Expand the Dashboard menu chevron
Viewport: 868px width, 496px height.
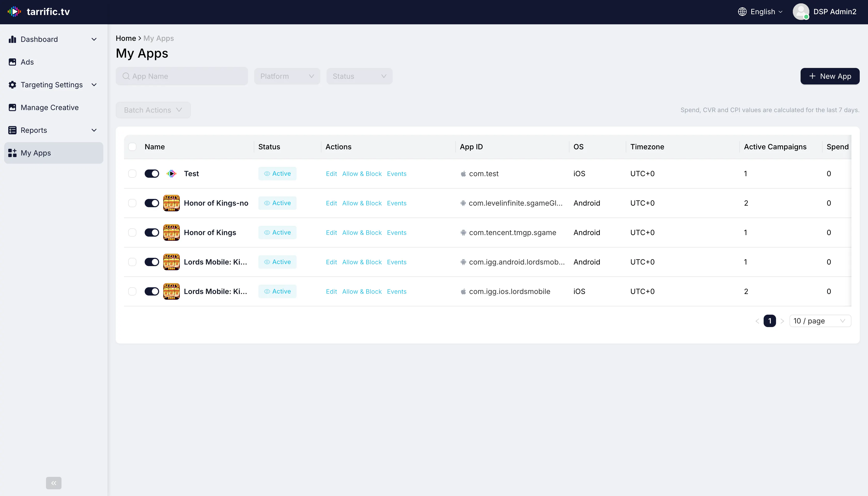coord(94,39)
